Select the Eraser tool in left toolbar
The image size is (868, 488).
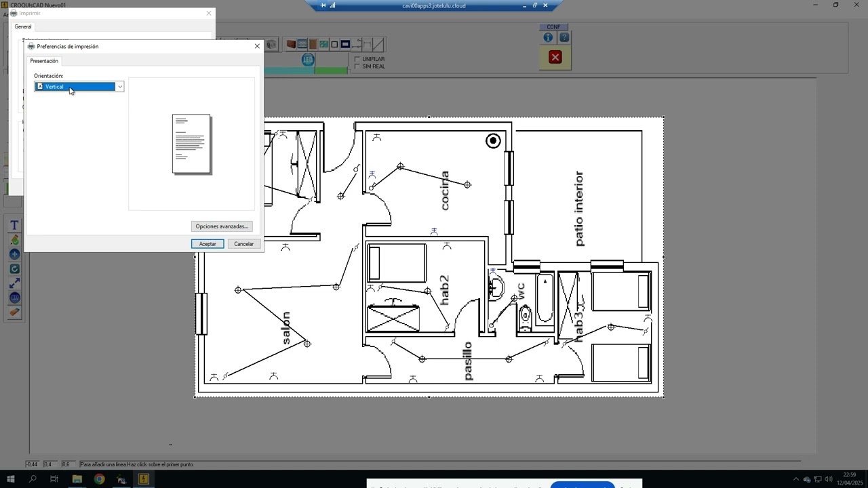[14, 312]
